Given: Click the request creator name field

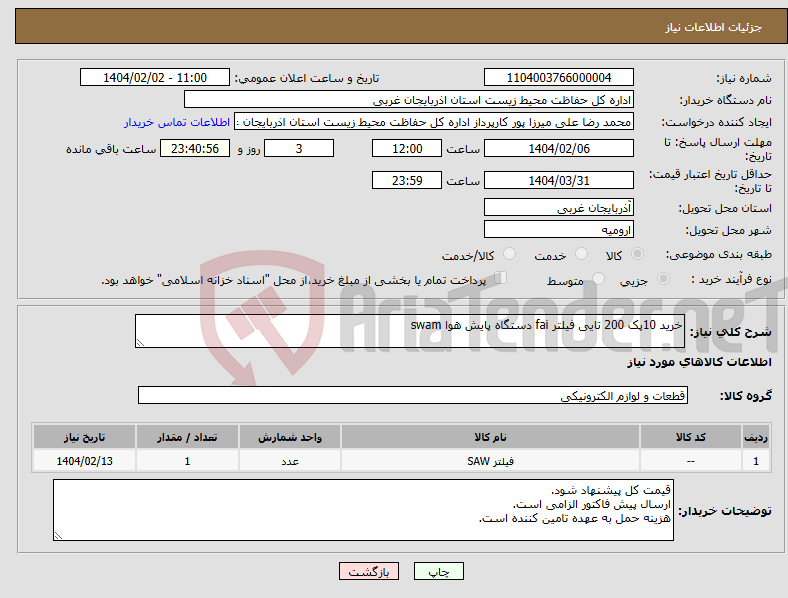Looking at the screenshot, I should [434, 122].
